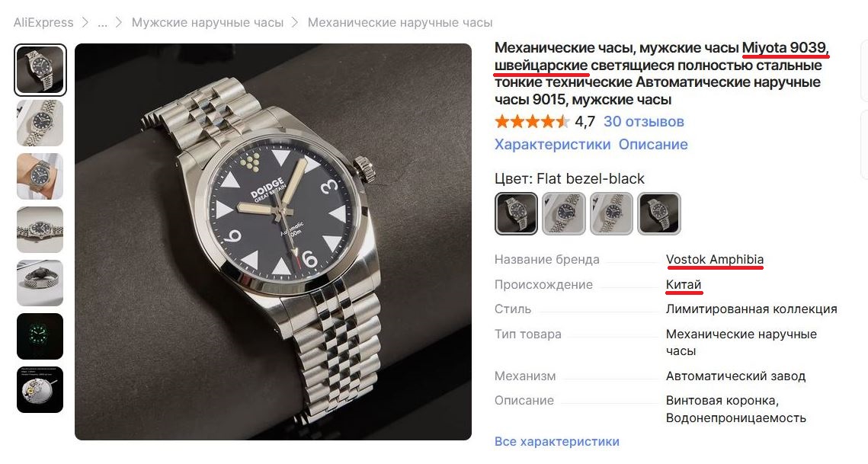The image size is (868, 464).
Task: Show the watch-on-wrist thumbnail photo
Action: (x=40, y=176)
